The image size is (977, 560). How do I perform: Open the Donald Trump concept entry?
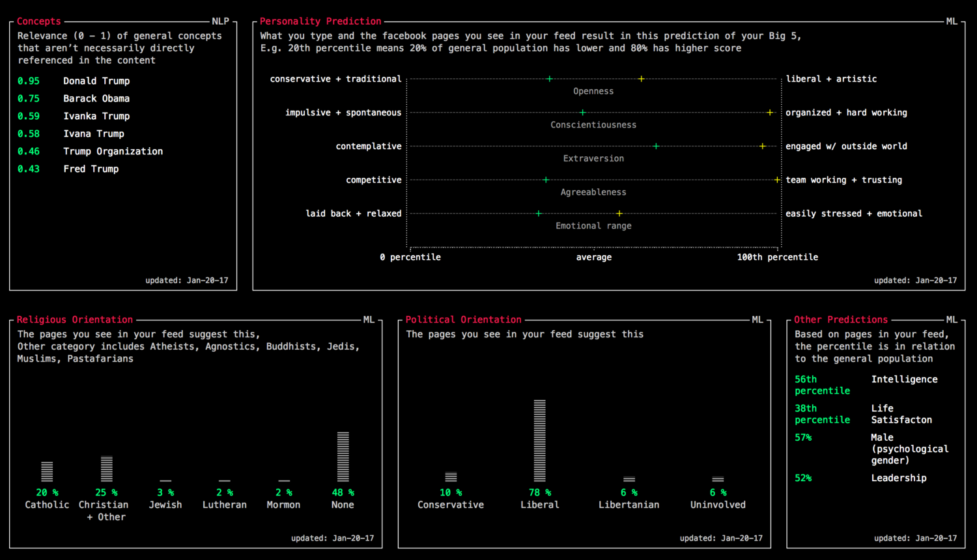coord(96,81)
